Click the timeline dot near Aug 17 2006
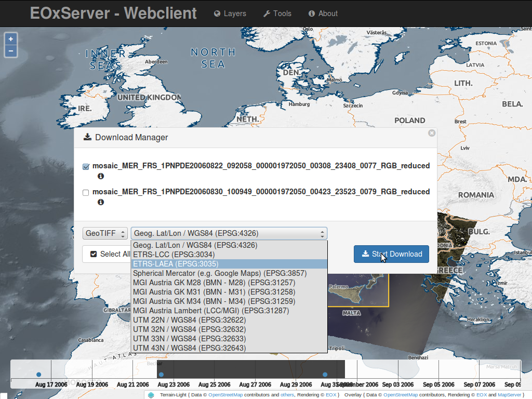Screen dimensions: 532x399 [38, 375]
